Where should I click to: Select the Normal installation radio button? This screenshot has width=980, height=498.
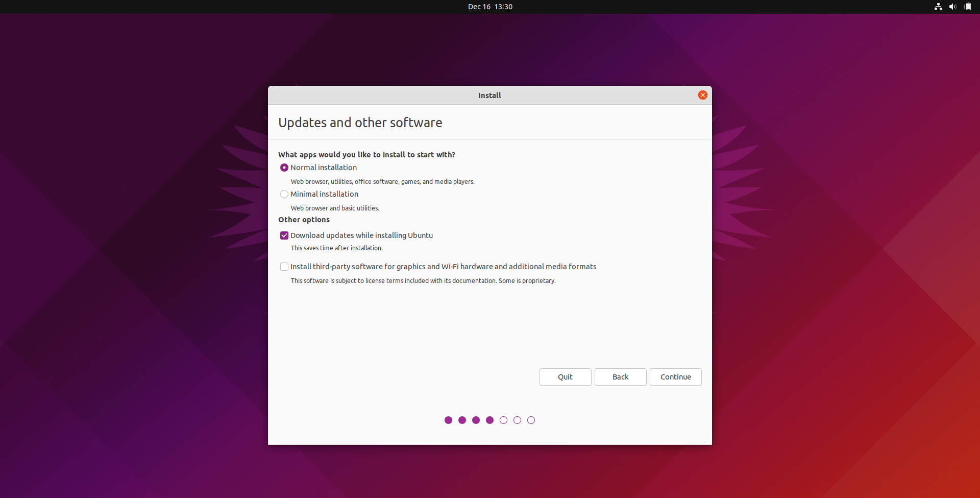(284, 168)
